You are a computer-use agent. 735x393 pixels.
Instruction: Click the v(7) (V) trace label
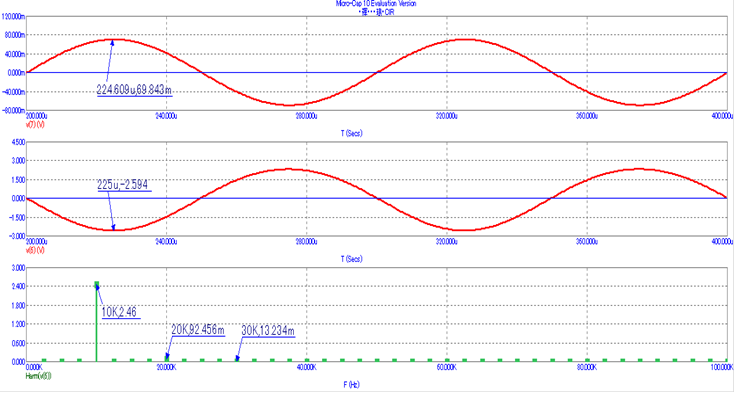pyautogui.click(x=35, y=125)
